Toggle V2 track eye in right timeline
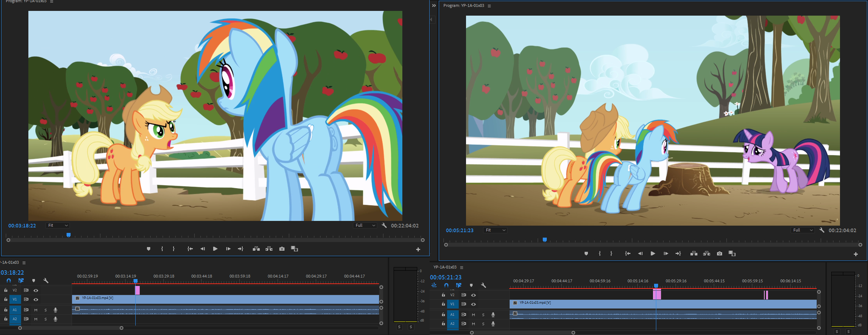Screen dimensions: 868x335 (x=473, y=295)
